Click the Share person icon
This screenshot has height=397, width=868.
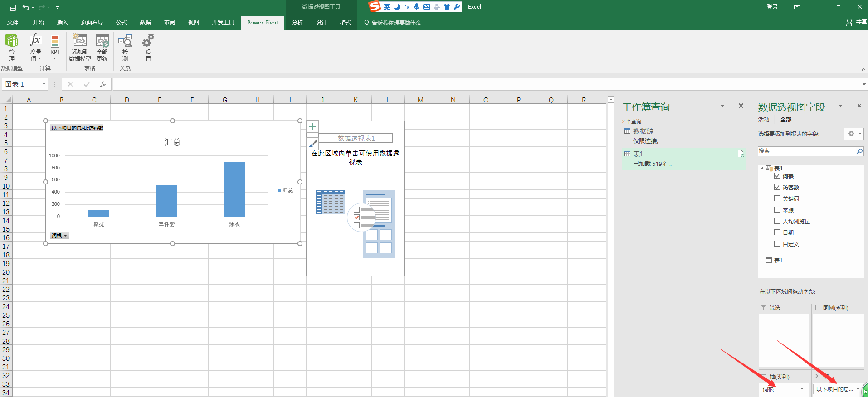point(849,22)
